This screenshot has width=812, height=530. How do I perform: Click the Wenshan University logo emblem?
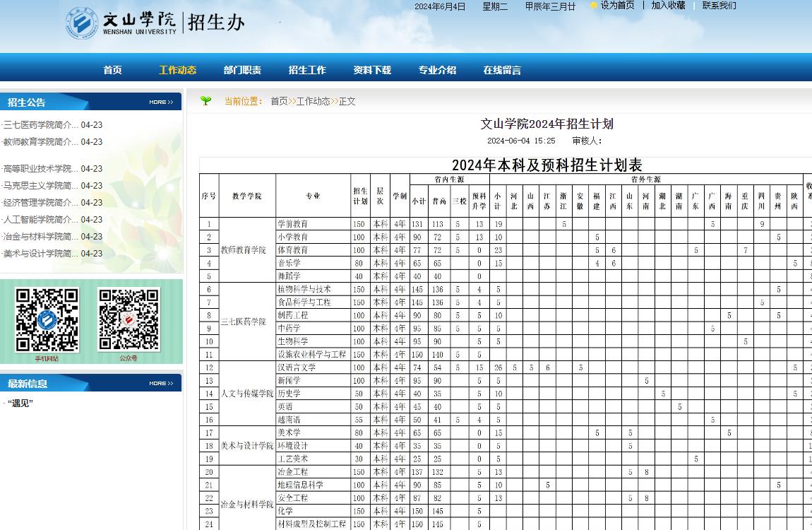tap(82, 23)
